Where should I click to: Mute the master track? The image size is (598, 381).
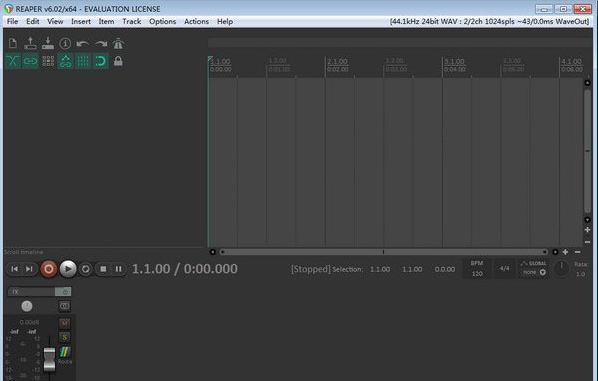pyautogui.click(x=64, y=323)
